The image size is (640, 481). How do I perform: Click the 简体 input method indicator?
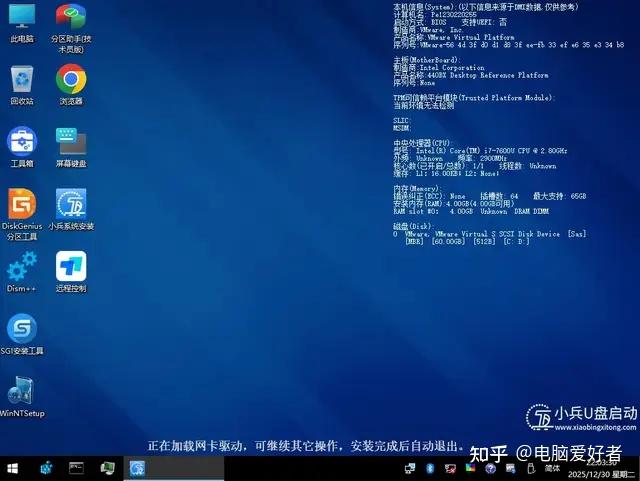tap(552, 468)
